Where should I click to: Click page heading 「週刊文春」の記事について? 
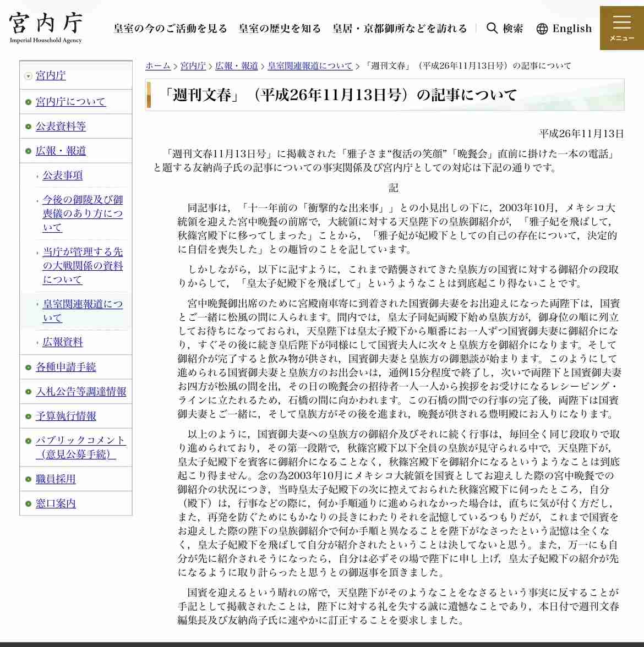[x=339, y=95]
